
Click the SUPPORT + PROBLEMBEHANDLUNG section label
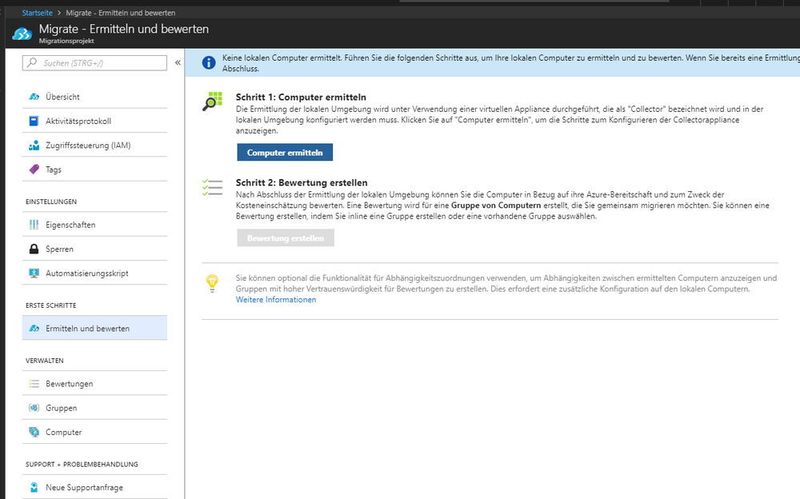[82, 464]
